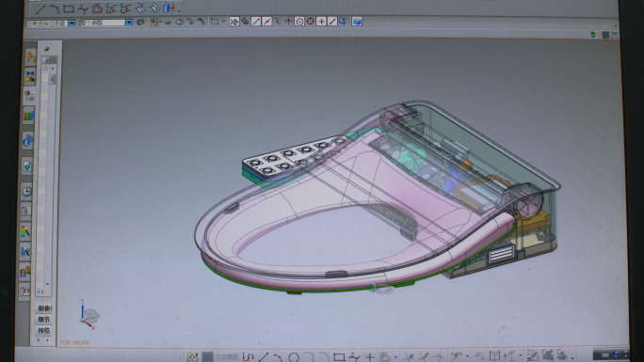The image size is (644, 362).
Task: Click the view triad coordinate cube in the viewport
Action: (x=90, y=315)
